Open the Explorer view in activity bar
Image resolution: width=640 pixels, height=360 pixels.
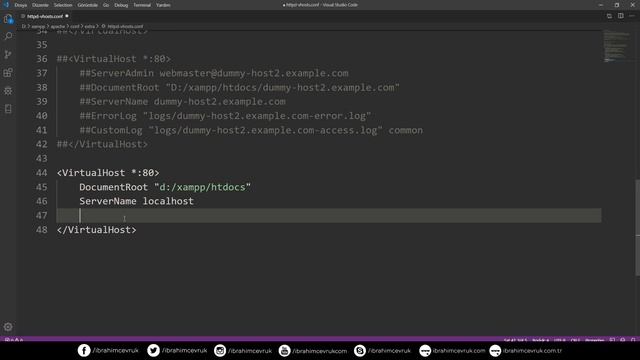pos(8,19)
